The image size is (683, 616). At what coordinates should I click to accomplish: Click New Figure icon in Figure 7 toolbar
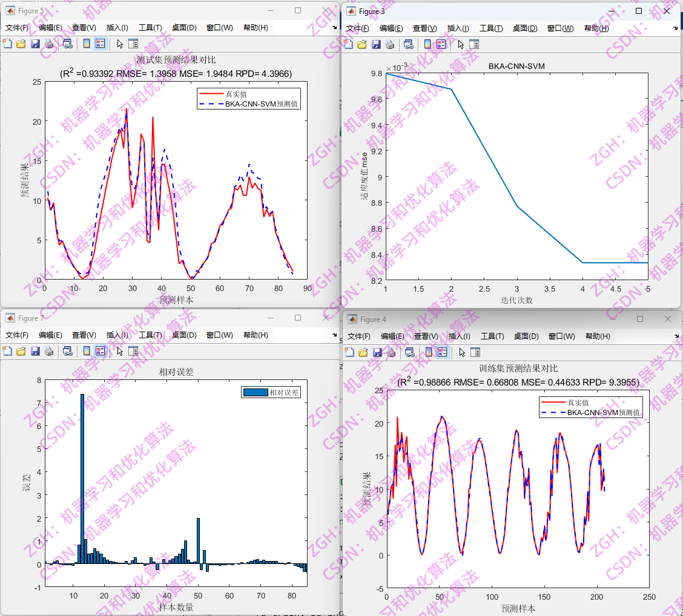(x=7, y=351)
